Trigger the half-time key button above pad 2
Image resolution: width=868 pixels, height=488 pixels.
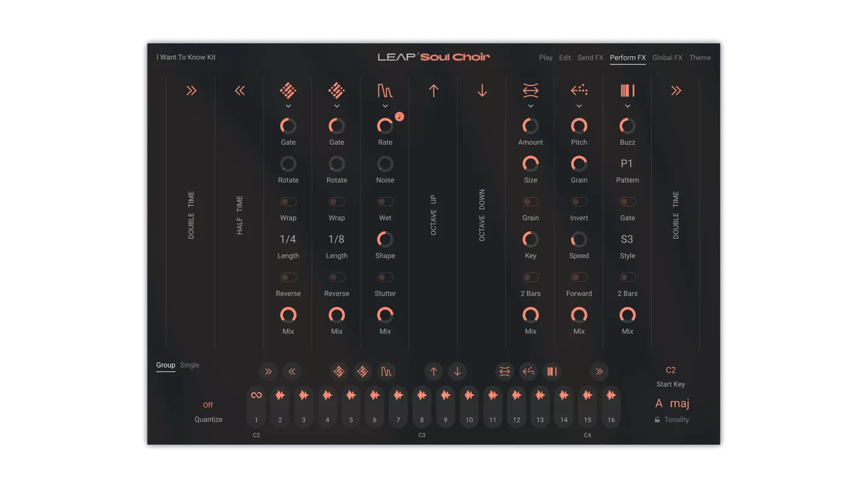pyautogui.click(x=292, y=372)
